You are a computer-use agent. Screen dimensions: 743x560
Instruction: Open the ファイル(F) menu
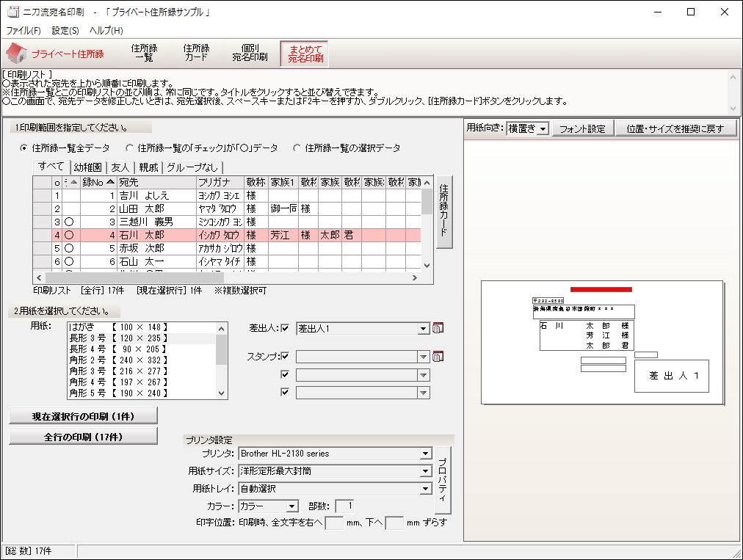pos(23,30)
